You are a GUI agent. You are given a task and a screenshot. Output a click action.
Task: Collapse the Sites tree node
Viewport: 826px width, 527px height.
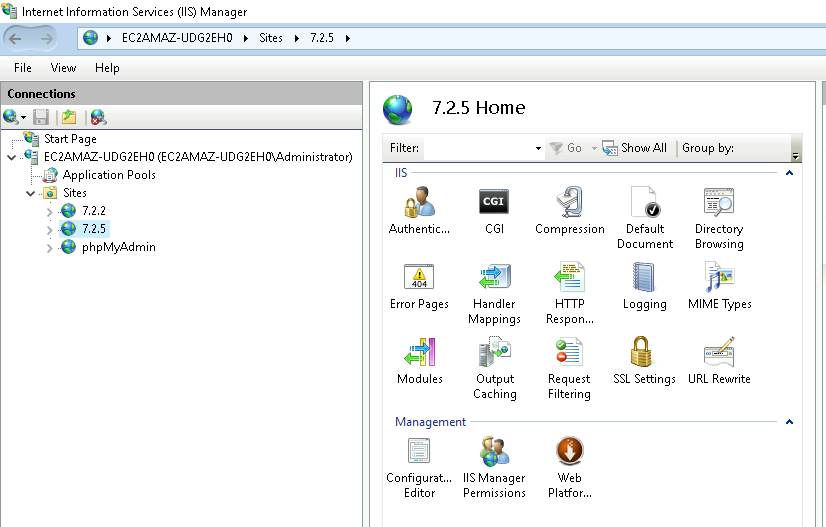click(x=30, y=193)
